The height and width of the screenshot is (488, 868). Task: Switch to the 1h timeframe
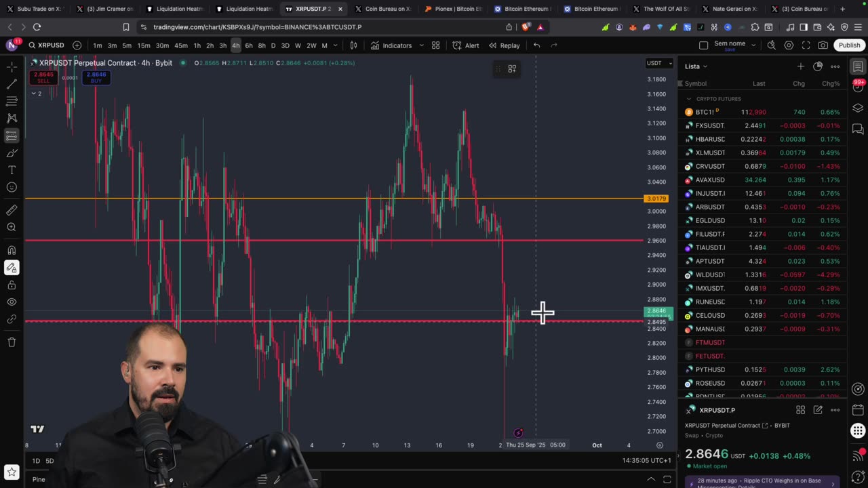pos(197,45)
